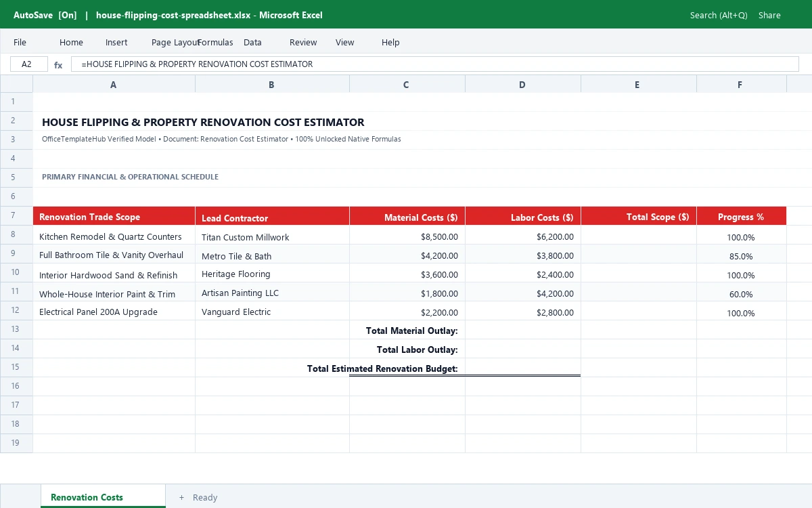Click the Material Costs ($) header cell
Viewport: 812px width, 508px height.
pyautogui.click(x=407, y=216)
